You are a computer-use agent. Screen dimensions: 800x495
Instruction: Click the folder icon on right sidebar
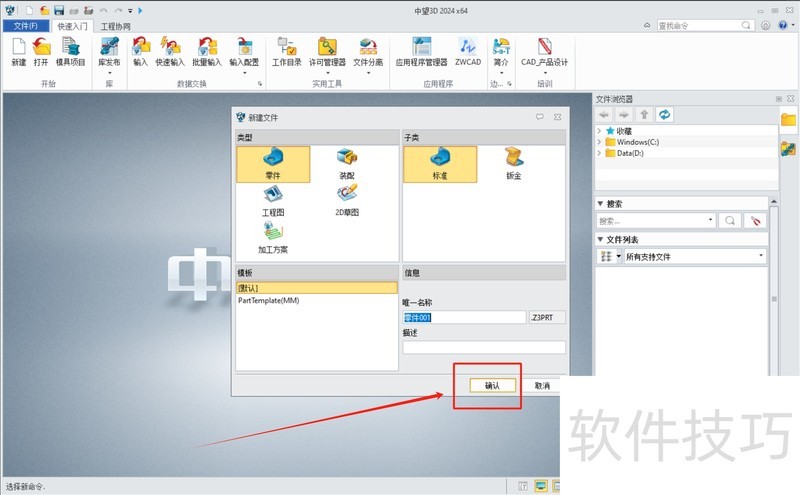[788, 119]
